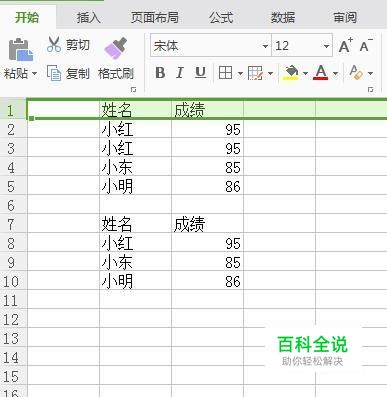
Task: Select score 95 in row 3
Action: (207, 148)
